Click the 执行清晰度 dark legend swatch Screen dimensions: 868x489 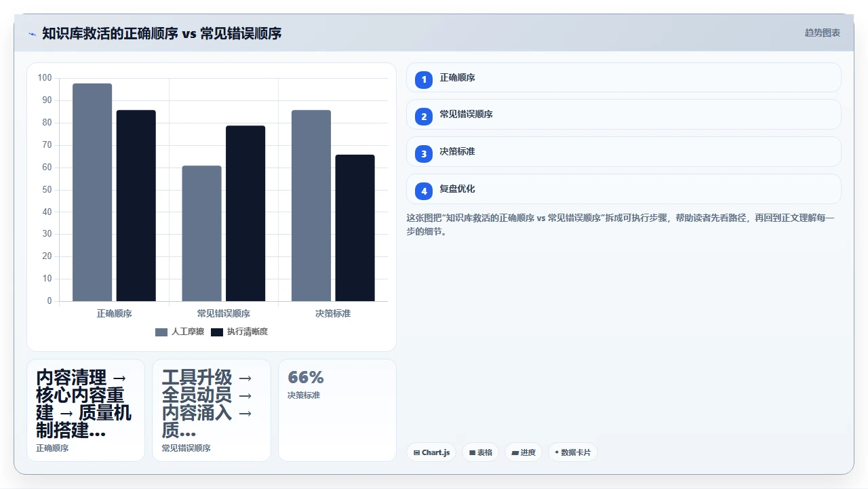217,332
